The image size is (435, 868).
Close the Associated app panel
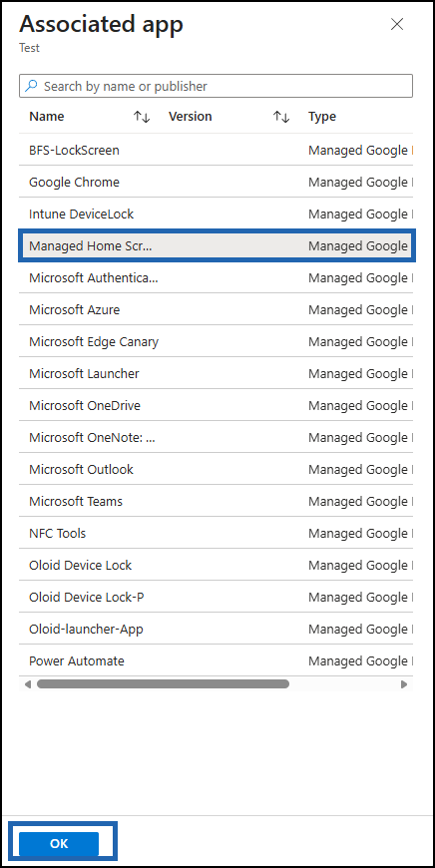(x=397, y=24)
